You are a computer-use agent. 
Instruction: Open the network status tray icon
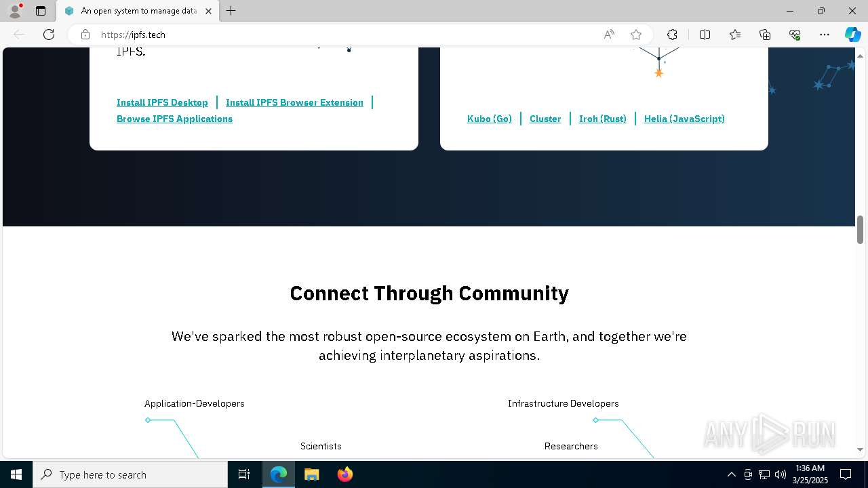click(x=764, y=474)
